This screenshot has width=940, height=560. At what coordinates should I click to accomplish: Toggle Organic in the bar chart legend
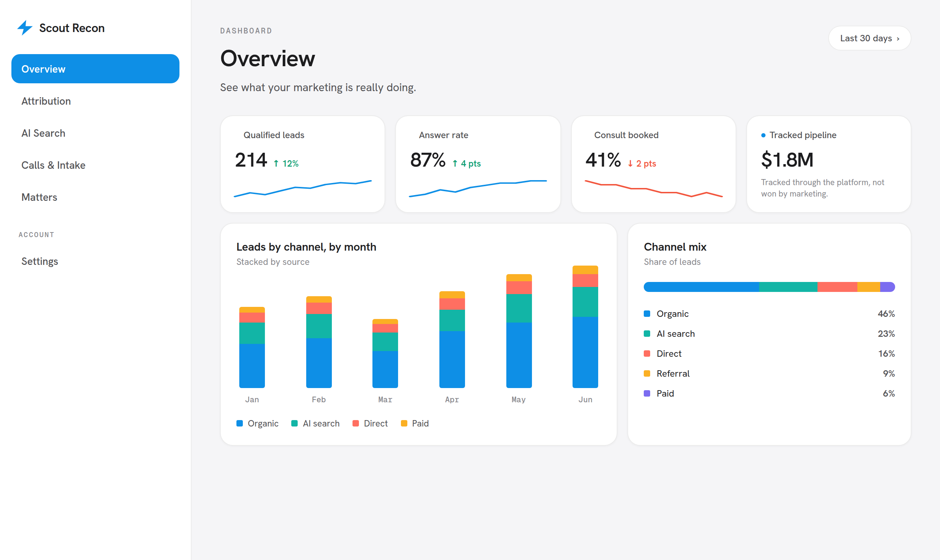257,423
